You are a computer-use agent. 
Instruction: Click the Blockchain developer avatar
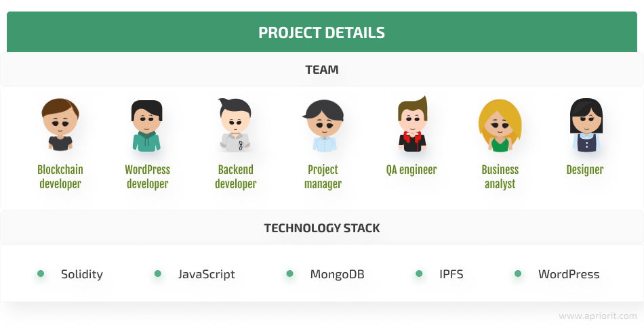tap(60, 125)
